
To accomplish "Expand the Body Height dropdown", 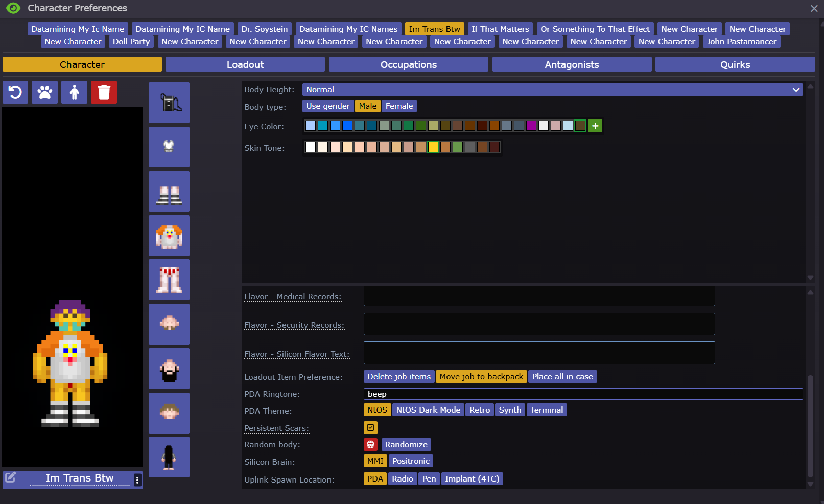I will tap(796, 90).
